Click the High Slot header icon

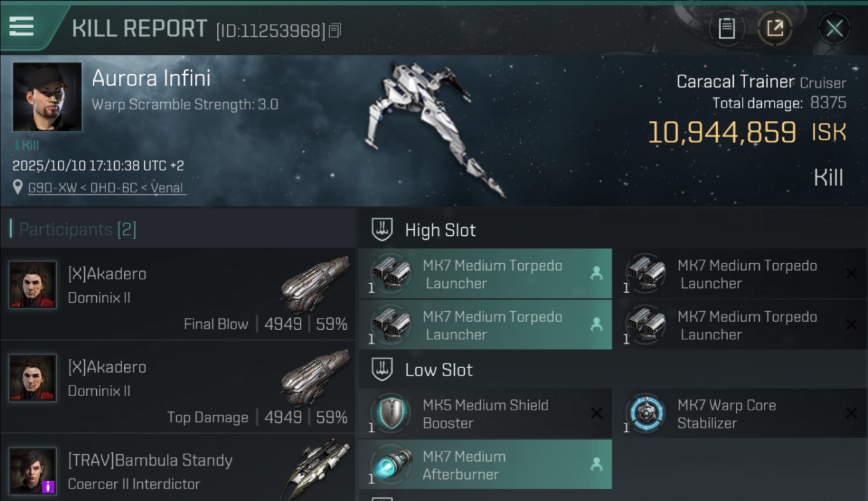(381, 230)
